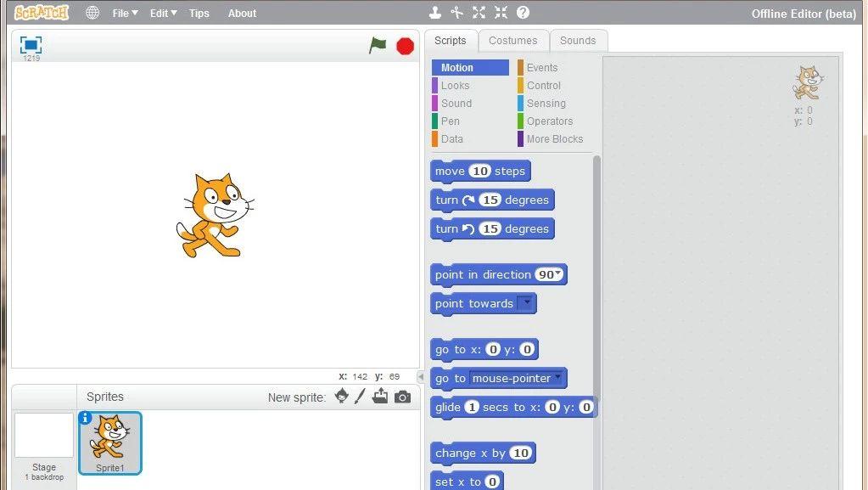Open Sprite1 info button

point(85,417)
